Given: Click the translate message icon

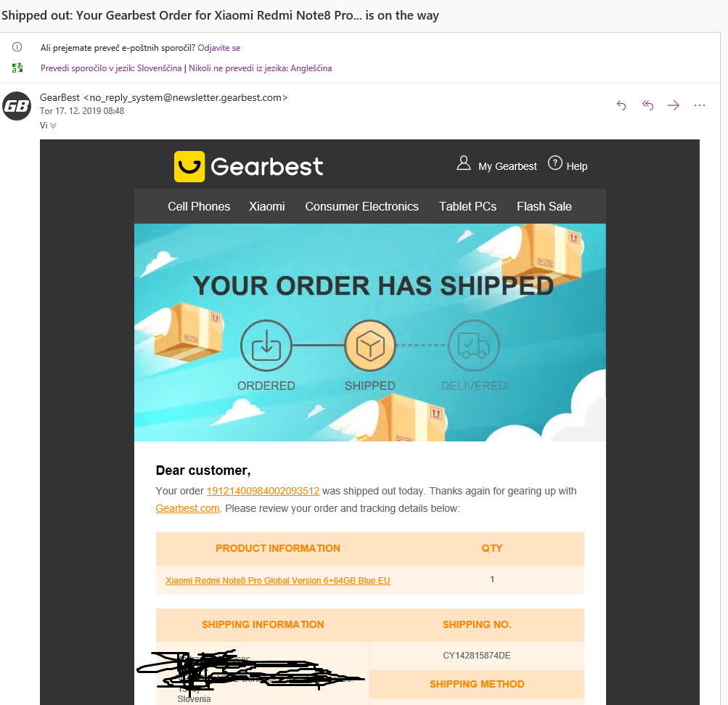Looking at the screenshot, I should coord(17,68).
